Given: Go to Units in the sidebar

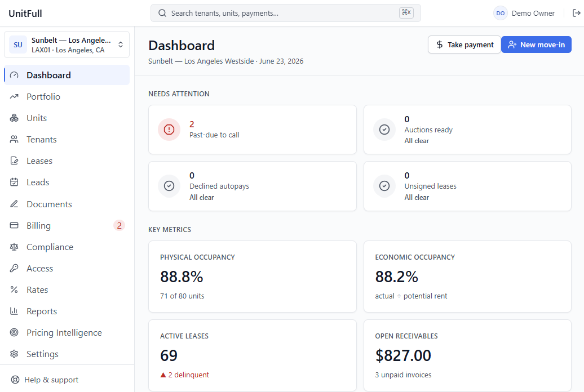Looking at the screenshot, I should [x=67, y=118].
